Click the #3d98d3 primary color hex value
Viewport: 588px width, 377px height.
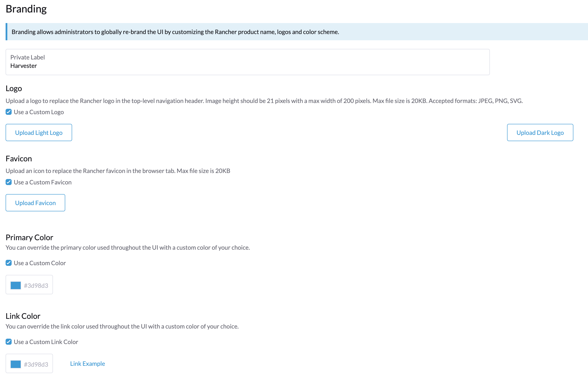click(36, 285)
